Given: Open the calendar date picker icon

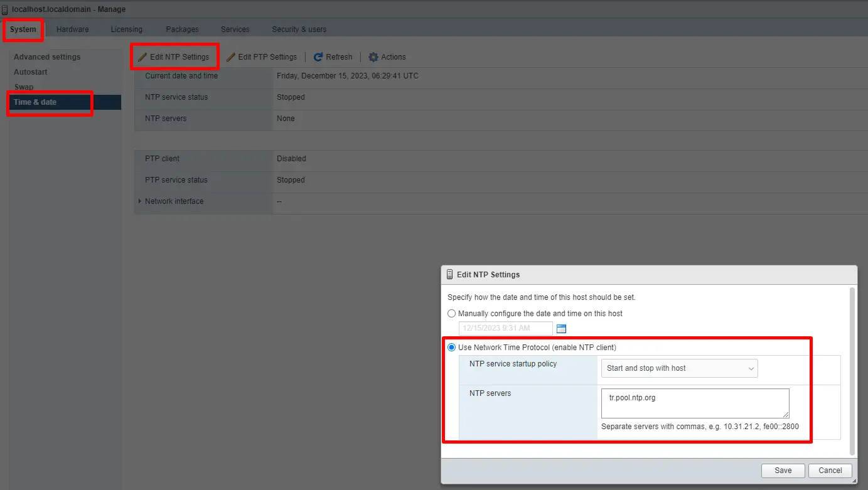Looking at the screenshot, I should pos(561,329).
